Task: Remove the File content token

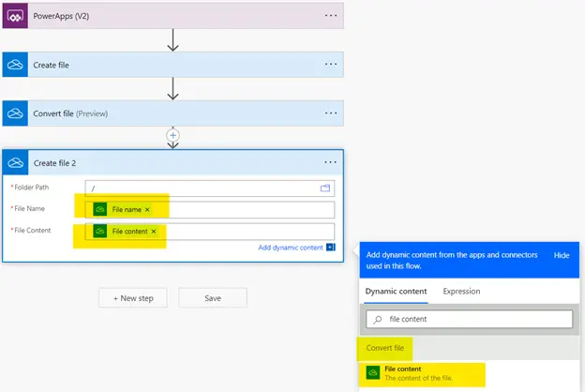Action: pyautogui.click(x=154, y=232)
